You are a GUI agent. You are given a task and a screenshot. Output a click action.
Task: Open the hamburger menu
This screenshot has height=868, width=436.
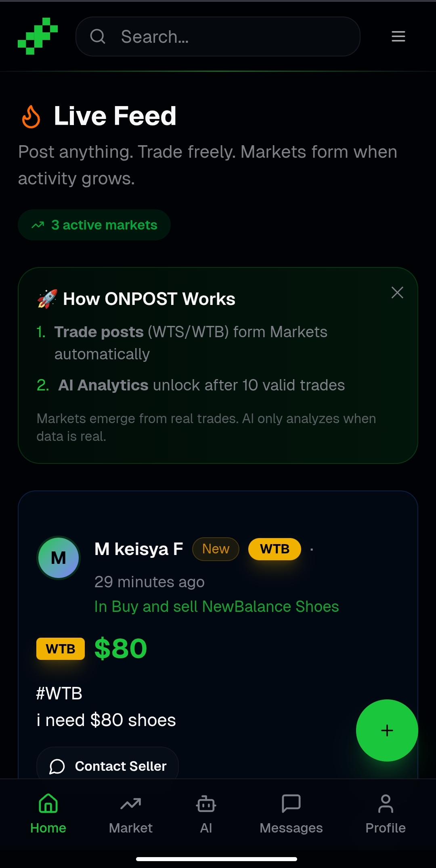coord(398,36)
